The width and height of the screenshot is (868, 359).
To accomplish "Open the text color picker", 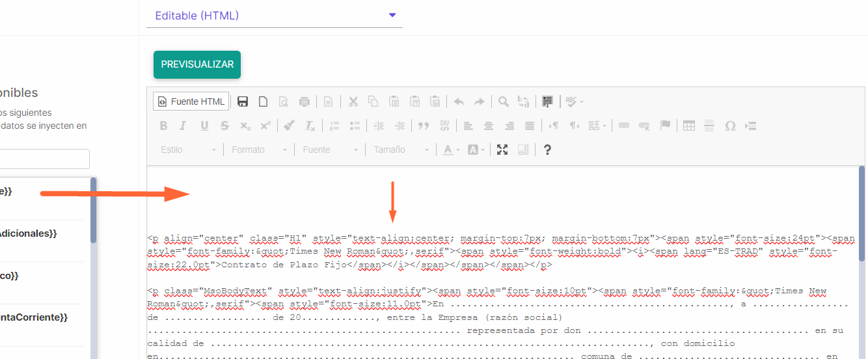I will (x=451, y=150).
